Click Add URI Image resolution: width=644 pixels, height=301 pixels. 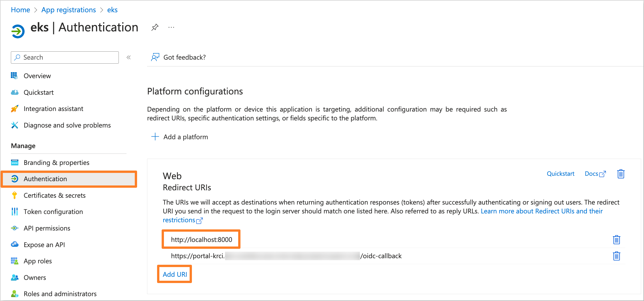point(175,274)
